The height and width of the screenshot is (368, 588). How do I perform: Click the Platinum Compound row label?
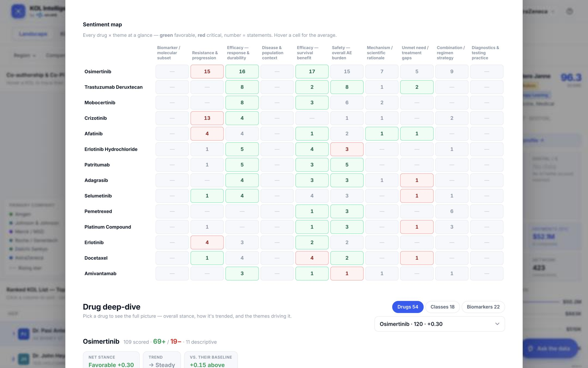pyautogui.click(x=108, y=227)
